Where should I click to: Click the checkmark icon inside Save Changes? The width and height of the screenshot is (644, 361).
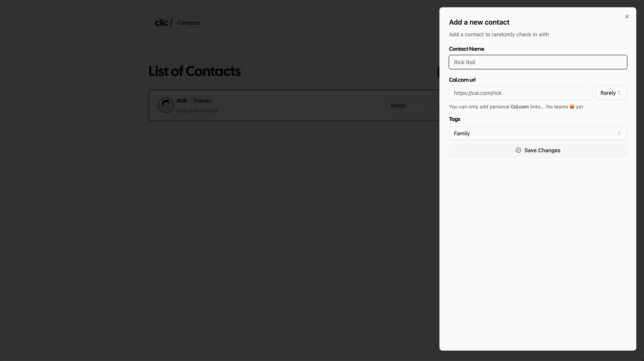pos(518,150)
